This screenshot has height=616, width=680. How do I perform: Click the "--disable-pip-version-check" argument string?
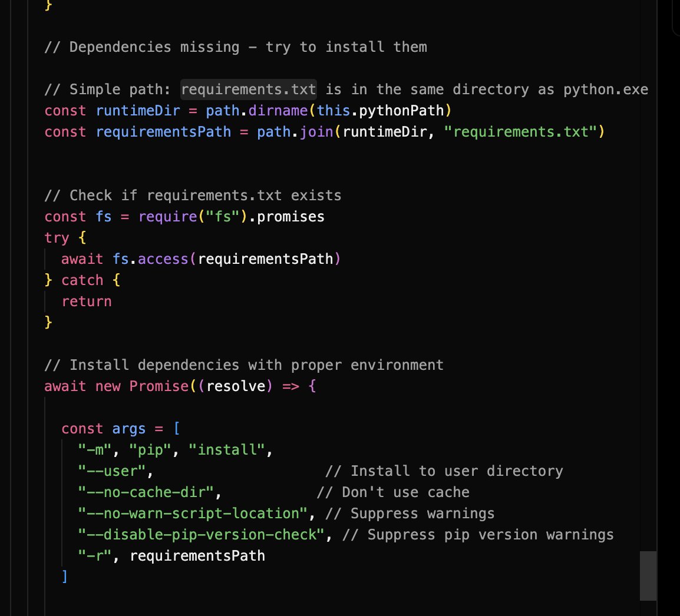click(x=201, y=535)
